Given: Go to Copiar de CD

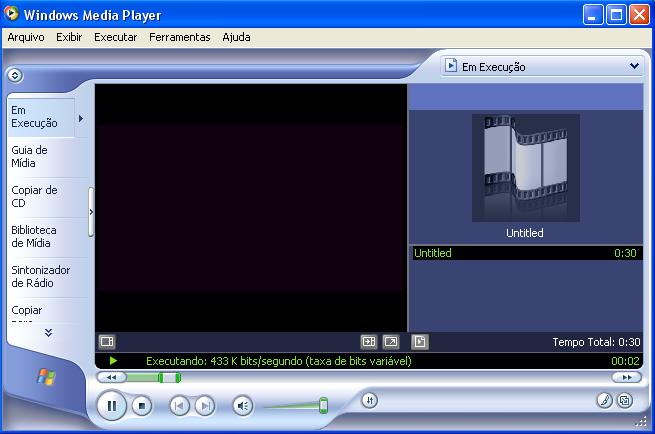Looking at the screenshot, I should tap(41, 197).
